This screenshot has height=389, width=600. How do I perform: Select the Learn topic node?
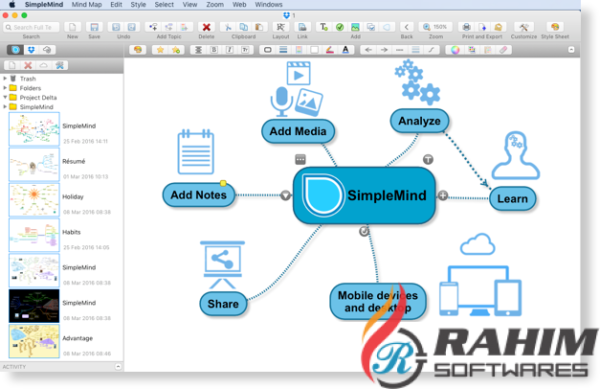(512, 199)
